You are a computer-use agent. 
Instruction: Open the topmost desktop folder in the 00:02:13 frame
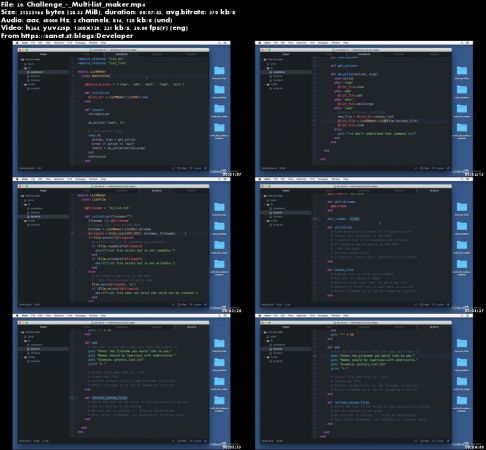click(462, 71)
